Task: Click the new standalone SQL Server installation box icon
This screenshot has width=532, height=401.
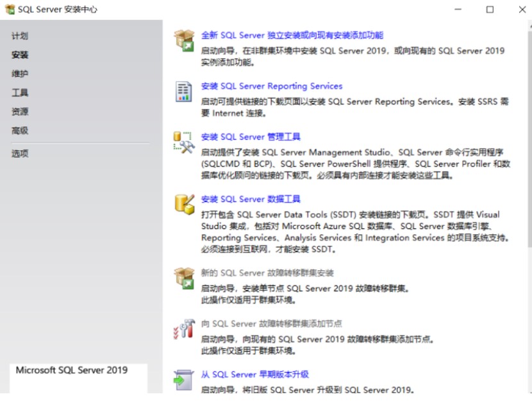Action: point(184,40)
